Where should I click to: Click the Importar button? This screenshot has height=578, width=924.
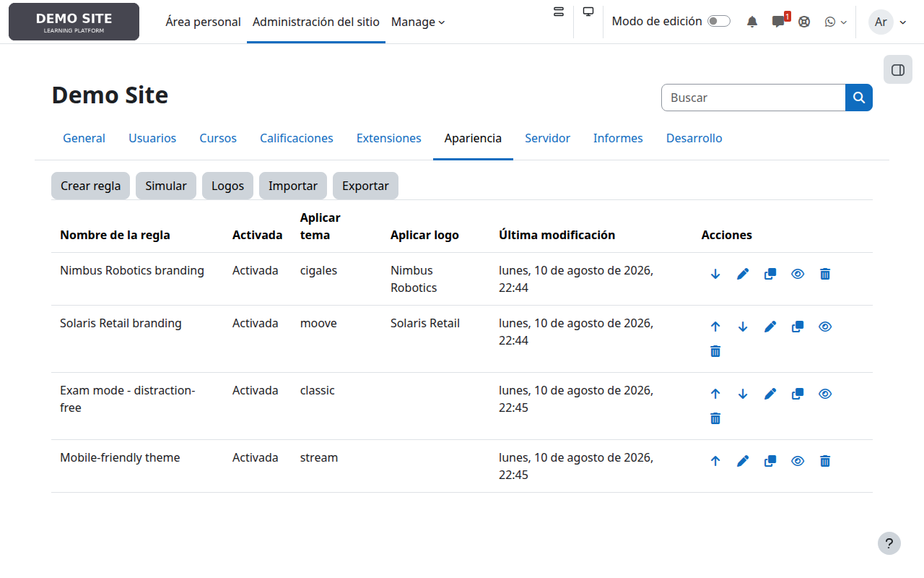[293, 186]
